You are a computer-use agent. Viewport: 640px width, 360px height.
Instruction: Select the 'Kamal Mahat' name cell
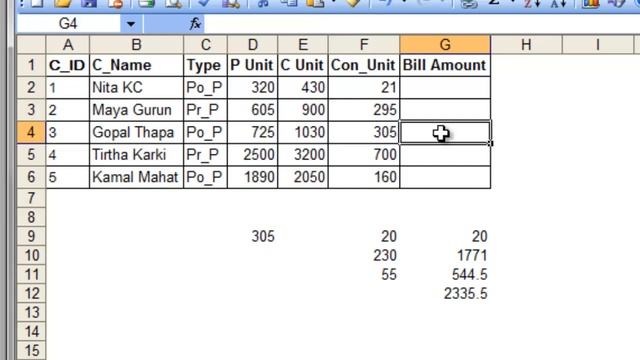coord(136,177)
